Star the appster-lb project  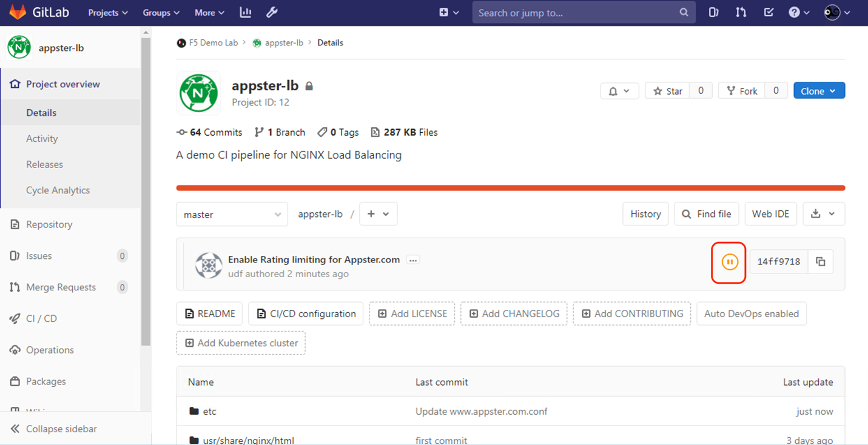667,91
